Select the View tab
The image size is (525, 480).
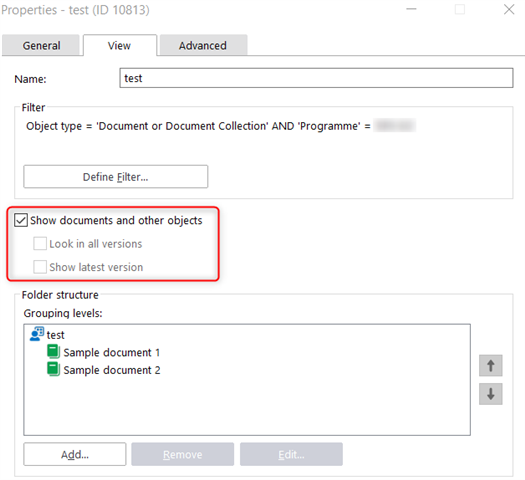(120, 45)
